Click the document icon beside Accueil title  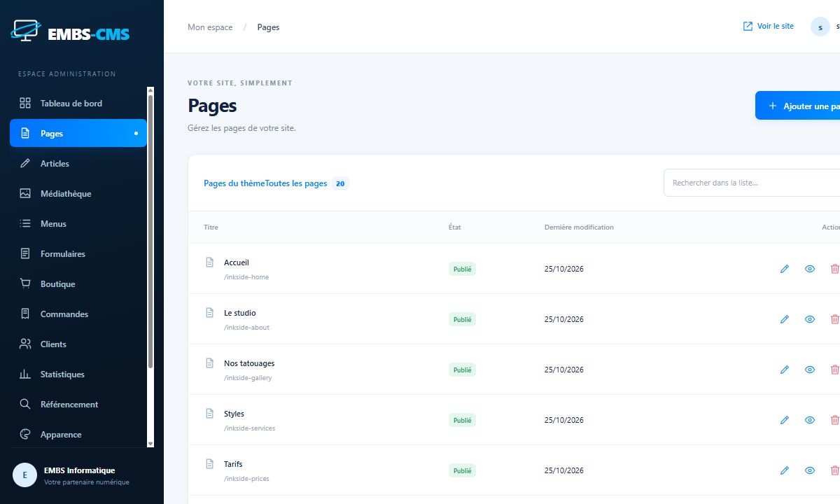point(209,262)
